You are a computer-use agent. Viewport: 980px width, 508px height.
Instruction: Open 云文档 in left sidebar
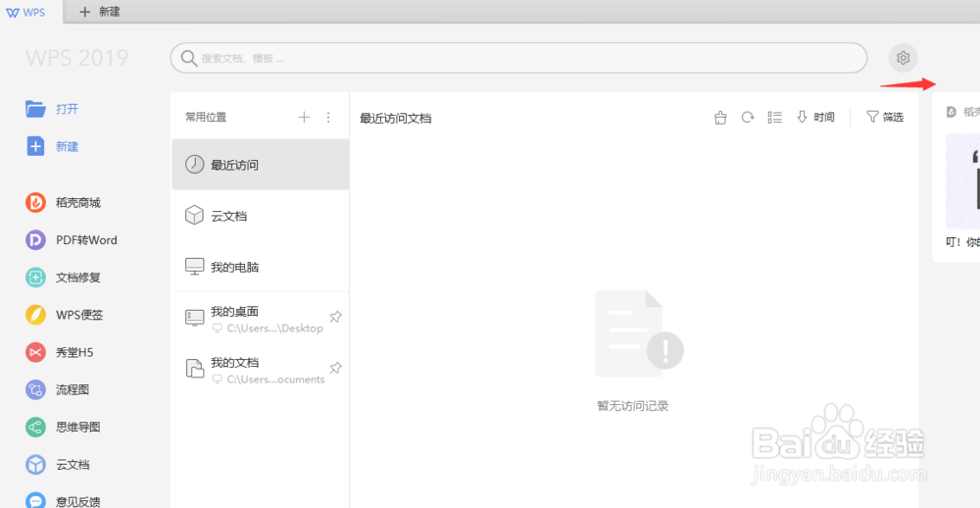[58, 465]
